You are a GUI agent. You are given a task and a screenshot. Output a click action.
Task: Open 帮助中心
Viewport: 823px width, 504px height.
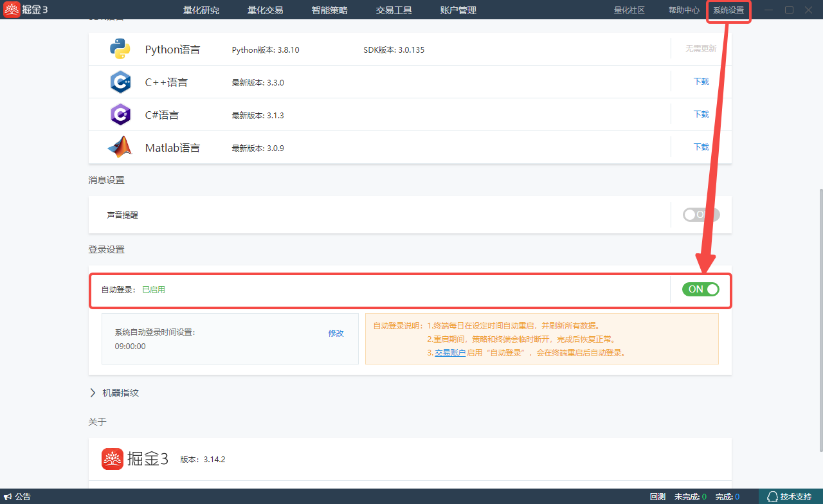[x=684, y=10]
